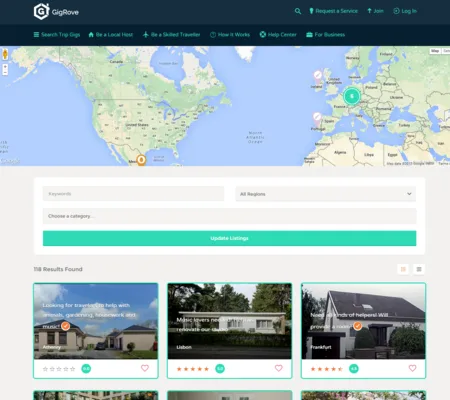Open the search magnifier icon in header

298,11
